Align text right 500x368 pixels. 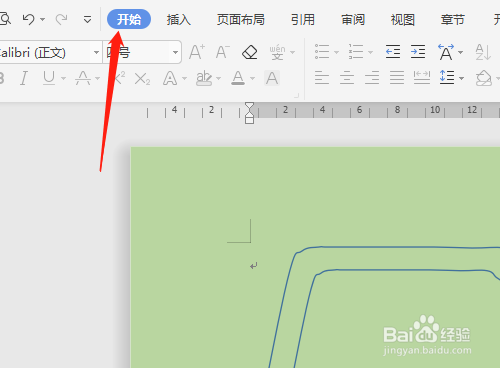coord(372,78)
